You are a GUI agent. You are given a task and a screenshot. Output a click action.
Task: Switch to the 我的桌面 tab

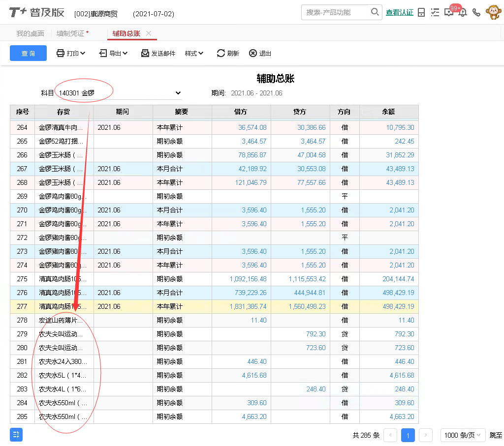pyautogui.click(x=31, y=33)
